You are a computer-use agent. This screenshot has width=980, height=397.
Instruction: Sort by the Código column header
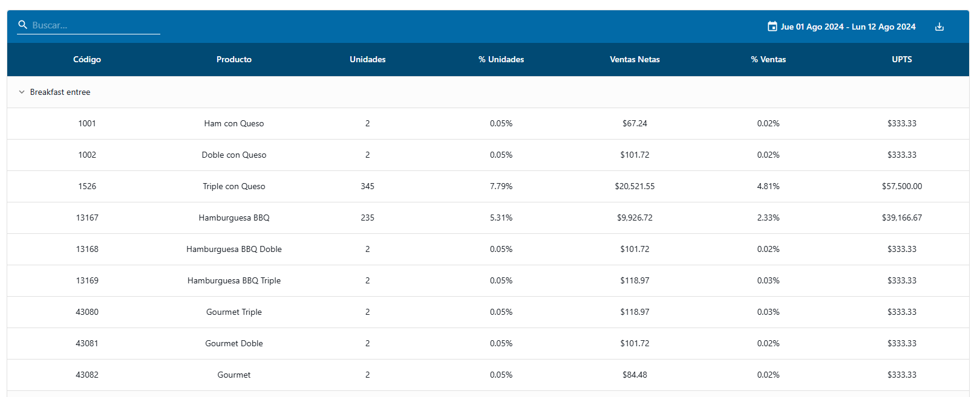pyautogui.click(x=87, y=59)
